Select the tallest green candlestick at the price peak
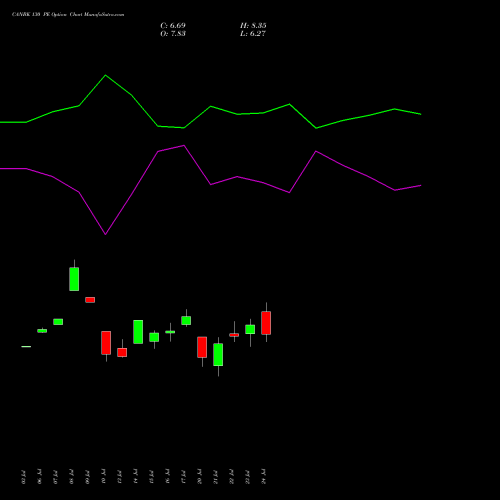The image size is (500, 500). [74, 279]
